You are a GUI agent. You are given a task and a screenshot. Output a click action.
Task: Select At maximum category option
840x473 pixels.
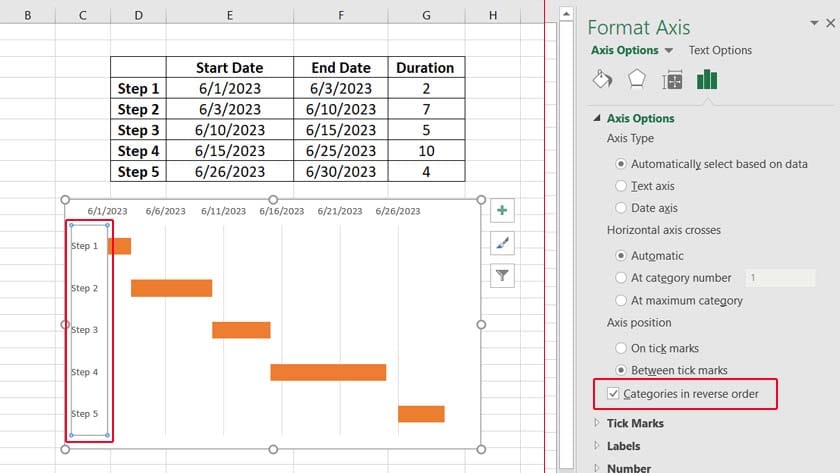point(620,300)
